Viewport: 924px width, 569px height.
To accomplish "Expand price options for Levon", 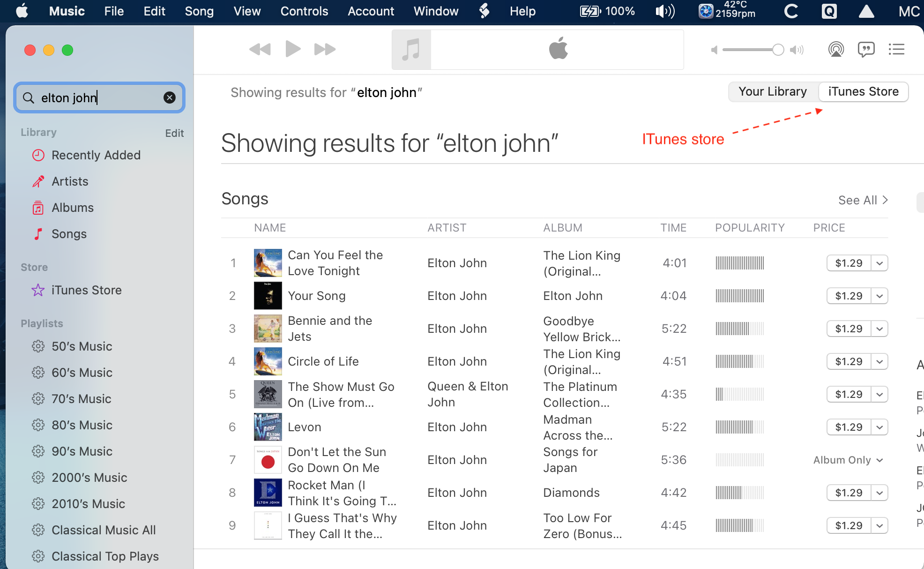I will click(879, 427).
